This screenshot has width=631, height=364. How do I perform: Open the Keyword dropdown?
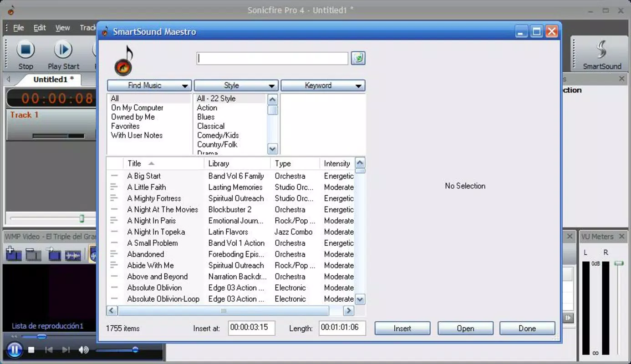tap(323, 86)
